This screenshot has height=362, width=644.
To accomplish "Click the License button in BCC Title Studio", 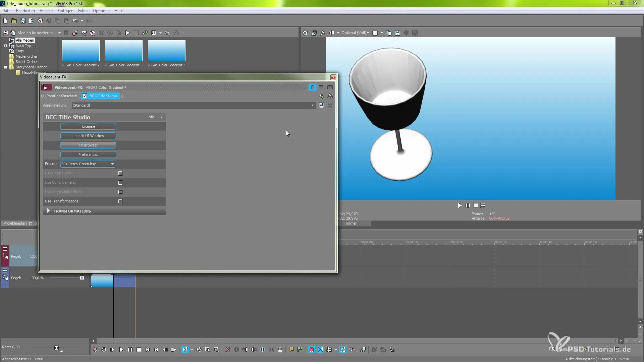I will tap(88, 126).
